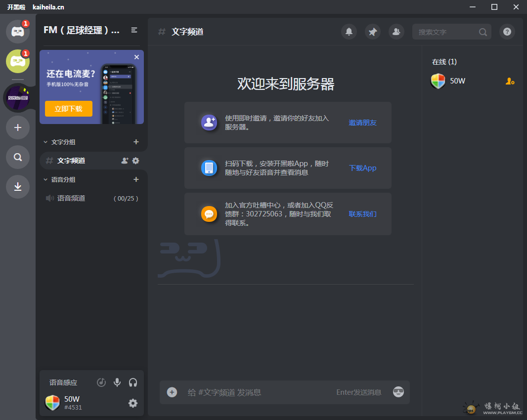527x420 pixels.
Task: Close the Kaiheila window
Action: 516,7
